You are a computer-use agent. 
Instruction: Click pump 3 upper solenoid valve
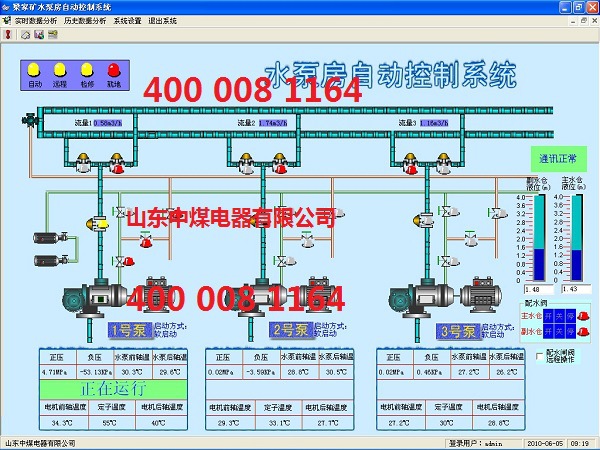449,211
